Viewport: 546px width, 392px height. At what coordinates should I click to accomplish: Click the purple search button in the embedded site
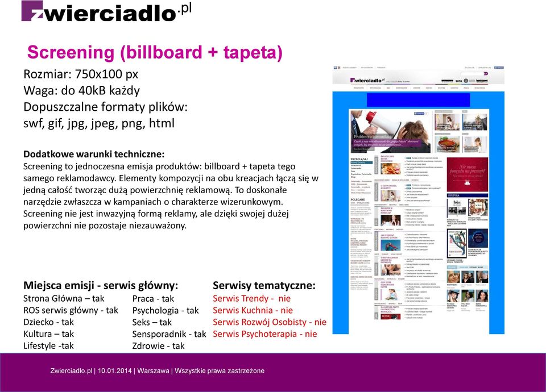(x=486, y=73)
